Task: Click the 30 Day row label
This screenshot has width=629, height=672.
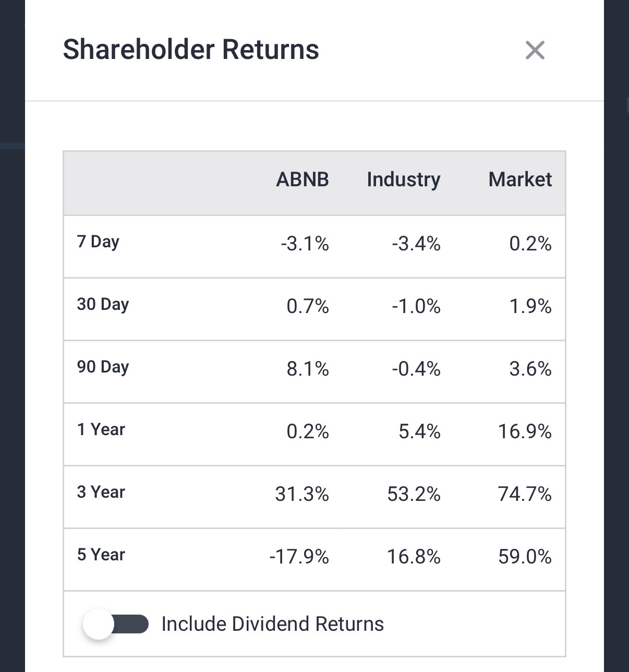Action: 103,304
